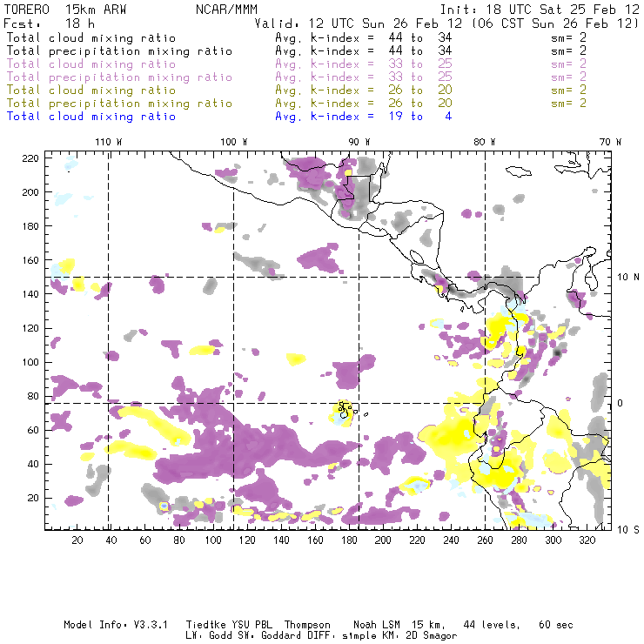Select "100 W" longitude label above map
The image size is (644, 644).
point(234,142)
